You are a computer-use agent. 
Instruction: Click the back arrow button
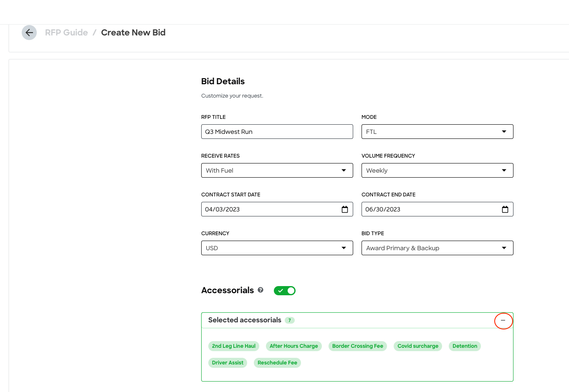coord(29,33)
